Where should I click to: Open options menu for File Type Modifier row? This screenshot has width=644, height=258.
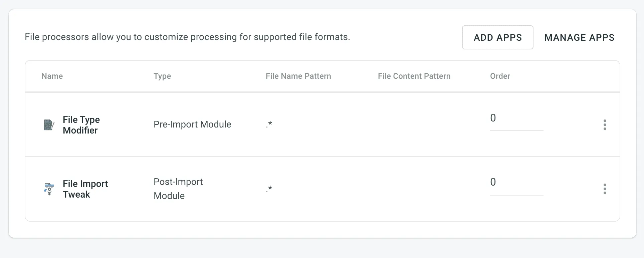(x=605, y=125)
